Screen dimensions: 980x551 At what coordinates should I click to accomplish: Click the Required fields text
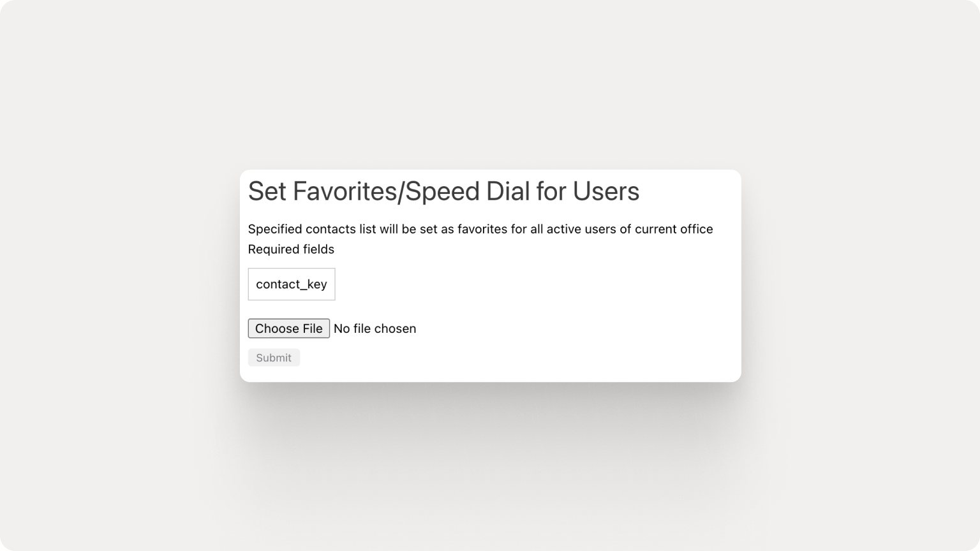click(x=291, y=249)
